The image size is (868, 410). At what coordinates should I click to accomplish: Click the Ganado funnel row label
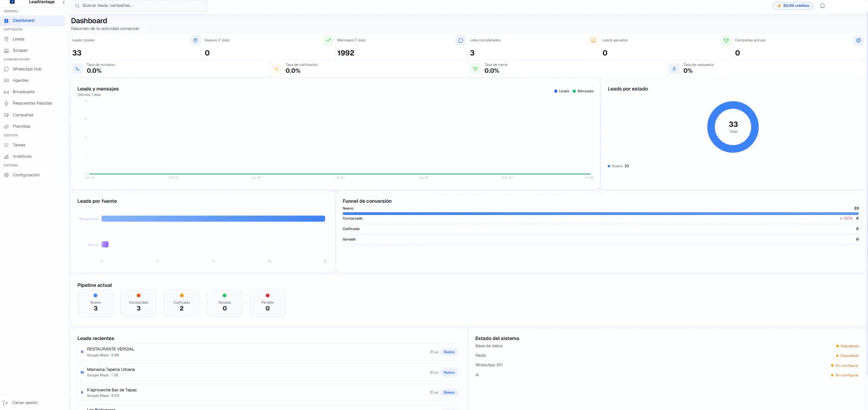click(x=349, y=240)
